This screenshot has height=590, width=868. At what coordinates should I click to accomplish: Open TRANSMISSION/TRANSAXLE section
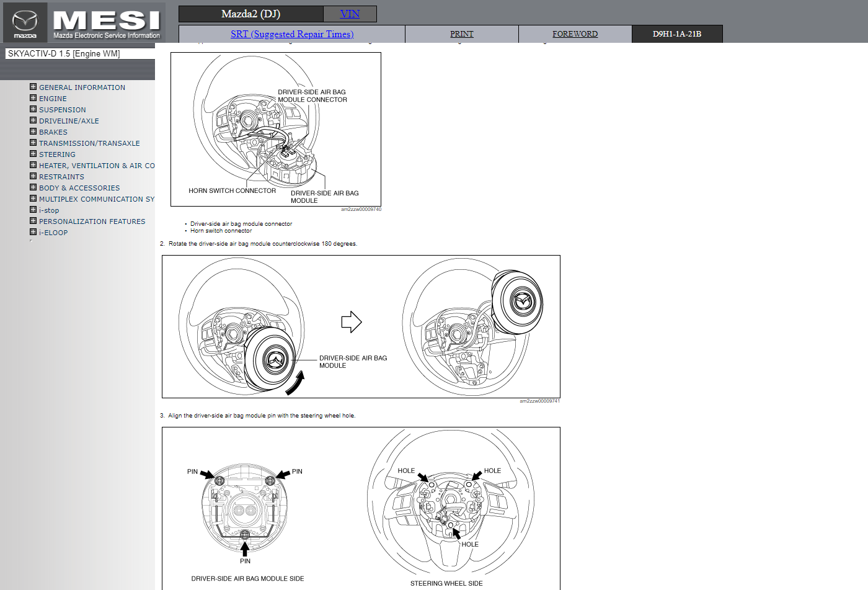coord(89,143)
